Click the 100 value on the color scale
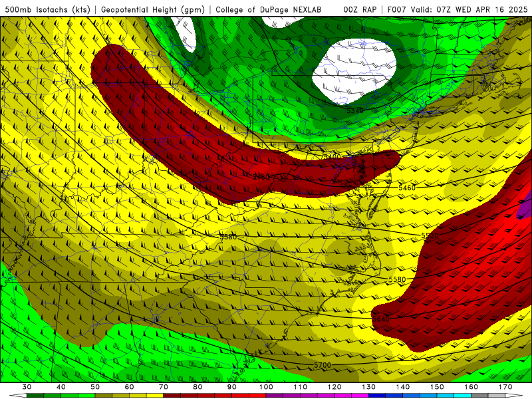The width and height of the screenshot is (532, 399). [x=267, y=387]
